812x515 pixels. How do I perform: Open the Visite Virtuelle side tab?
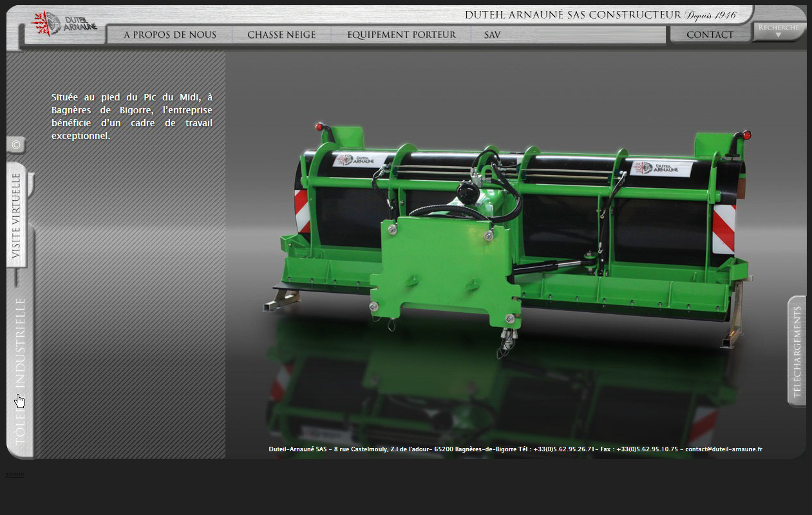coord(17,215)
